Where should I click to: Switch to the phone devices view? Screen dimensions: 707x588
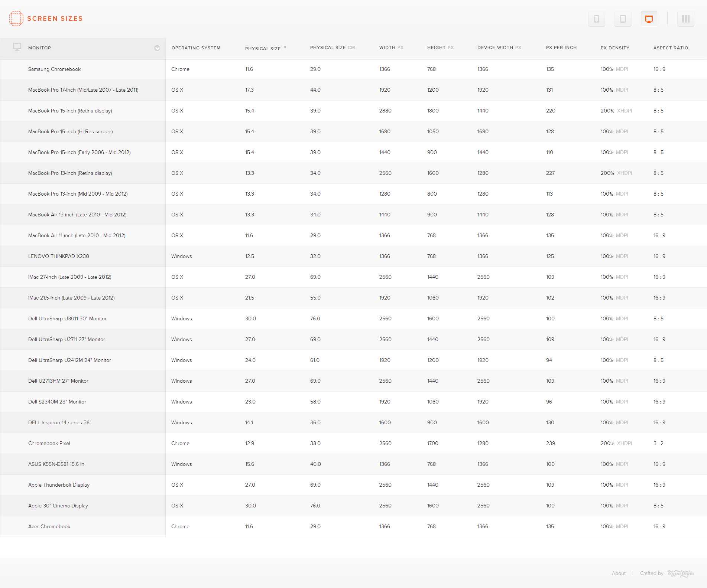click(x=597, y=19)
